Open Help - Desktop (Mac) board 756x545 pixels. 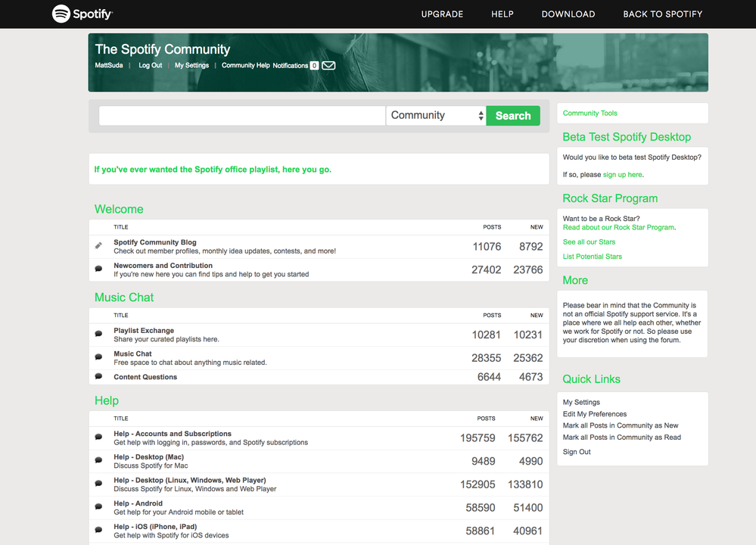(148, 456)
